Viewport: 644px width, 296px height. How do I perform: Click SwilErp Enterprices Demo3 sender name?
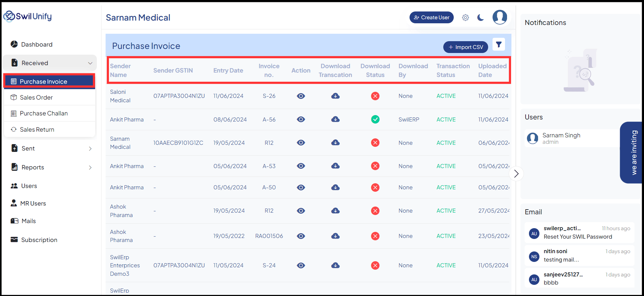pyautogui.click(x=125, y=266)
